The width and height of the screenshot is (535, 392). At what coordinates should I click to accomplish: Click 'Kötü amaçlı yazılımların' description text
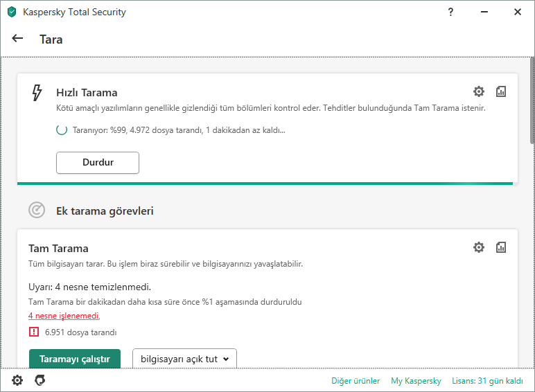tap(270, 108)
